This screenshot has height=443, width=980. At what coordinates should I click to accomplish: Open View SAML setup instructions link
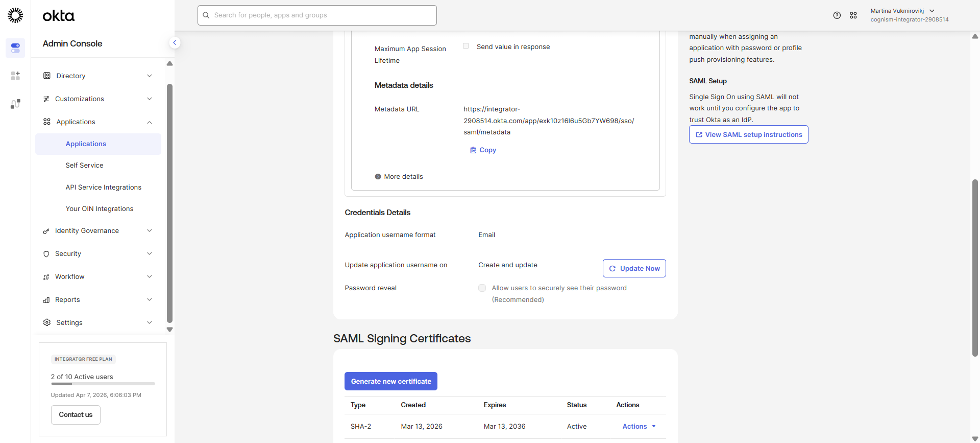click(748, 135)
